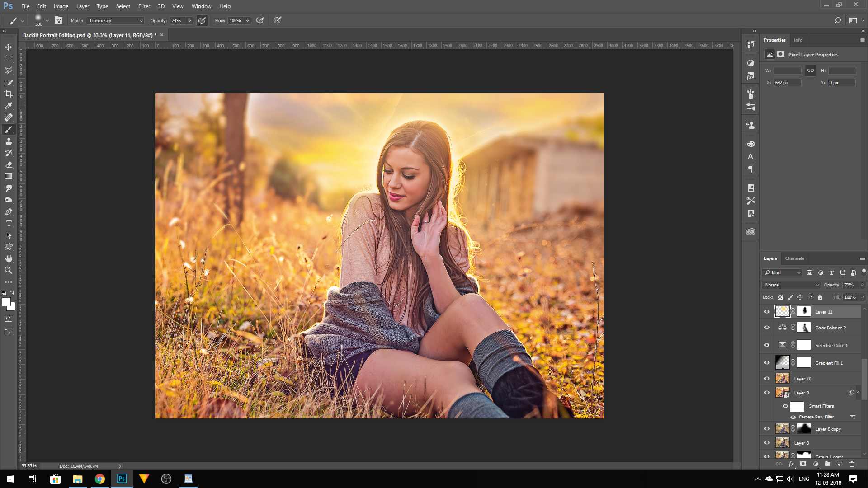Select the Clone Stamp tool
The width and height of the screenshot is (868, 488).
click(9, 141)
